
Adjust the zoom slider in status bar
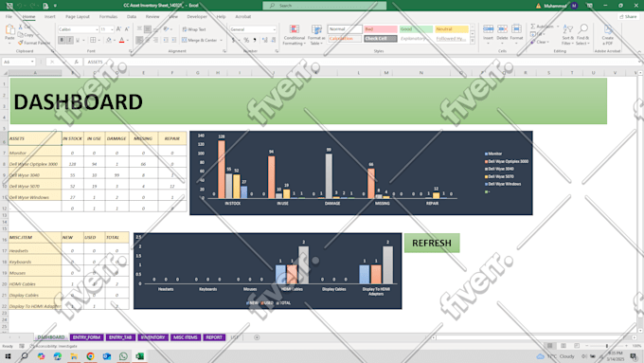pyautogui.click(x=607, y=346)
